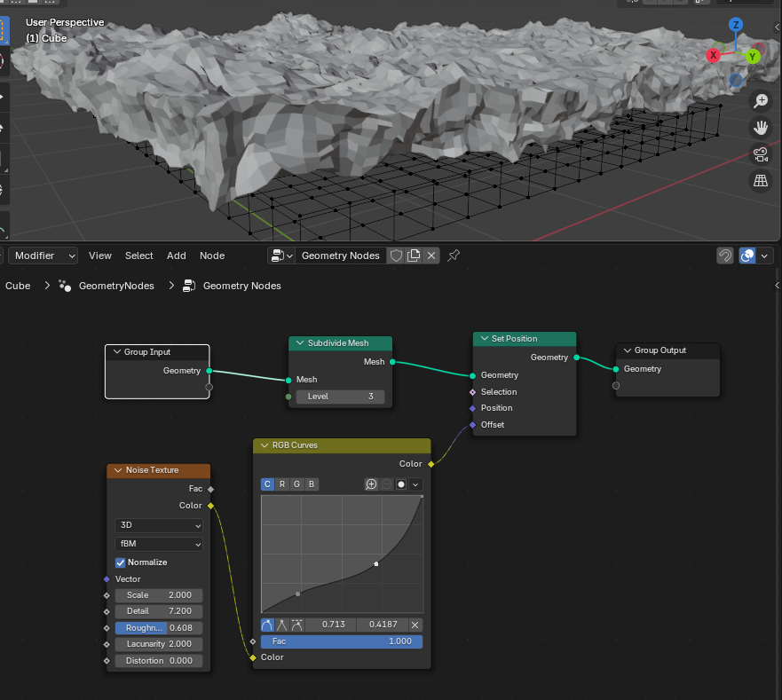782x700 pixels.
Task: Click the Fac slider in RGB Curves
Action: (x=341, y=641)
